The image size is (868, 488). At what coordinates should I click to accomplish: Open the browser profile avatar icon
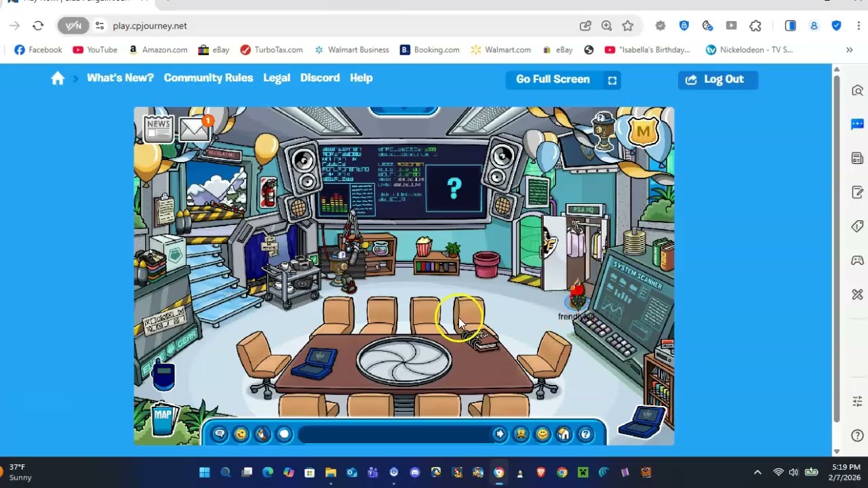pos(814,26)
